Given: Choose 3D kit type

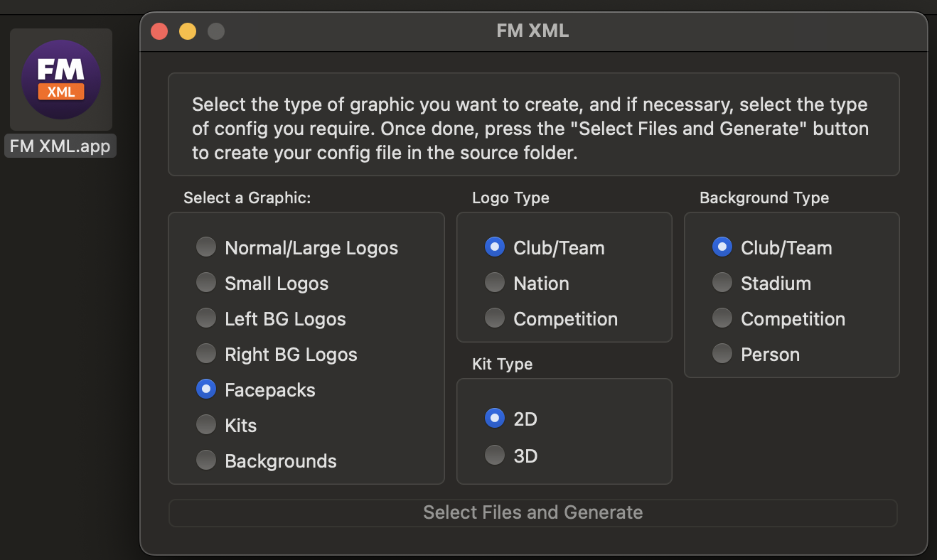Looking at the screenshot, I should (x=495, y=455).
